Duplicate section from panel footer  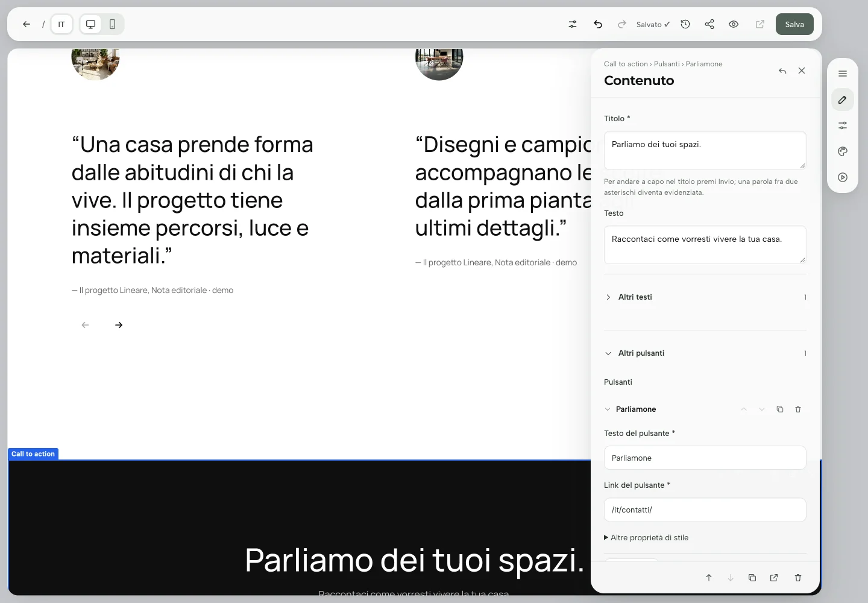click(x=752, y=578)
